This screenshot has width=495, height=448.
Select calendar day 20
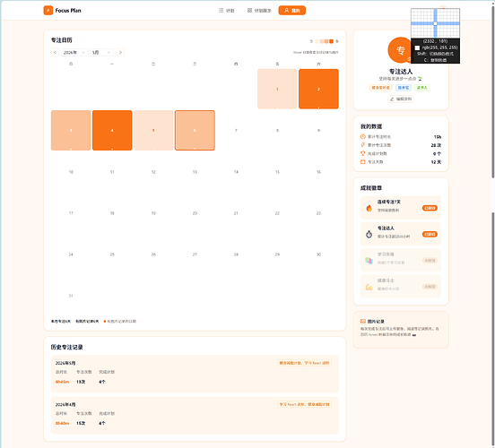[x=195, y=213]
